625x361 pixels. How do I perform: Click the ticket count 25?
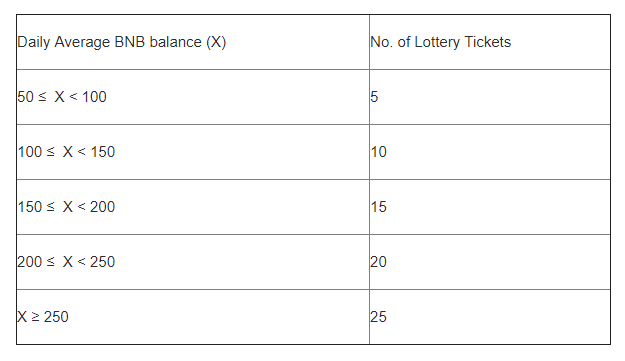point(379,317)
